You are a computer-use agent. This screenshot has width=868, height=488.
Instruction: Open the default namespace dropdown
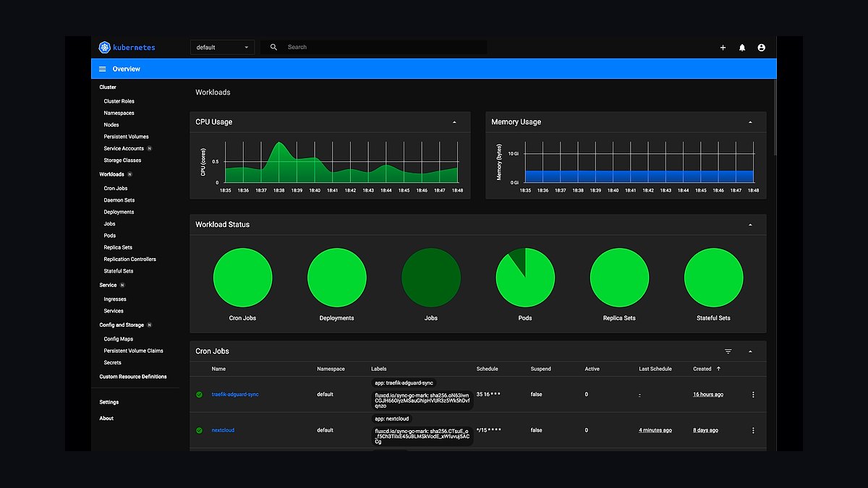223,47
